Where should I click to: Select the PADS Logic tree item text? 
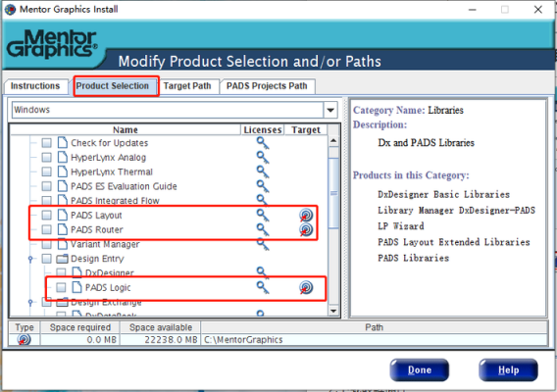108,287
